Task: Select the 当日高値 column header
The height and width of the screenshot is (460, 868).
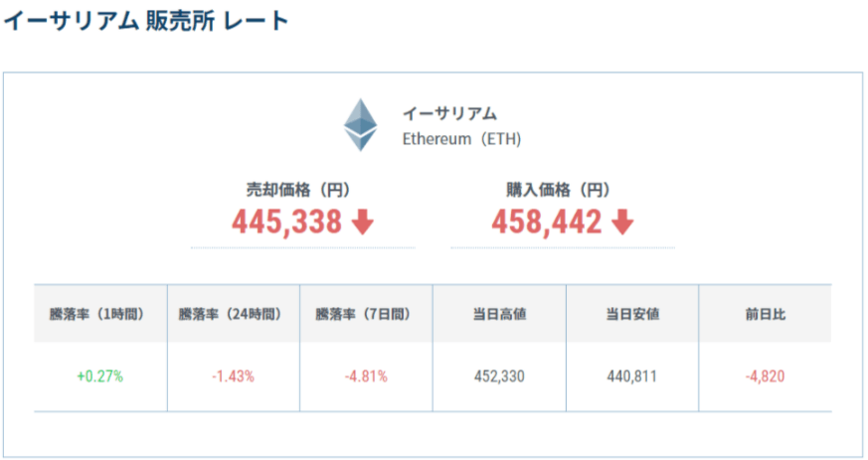Action: (x=499, y=314)
